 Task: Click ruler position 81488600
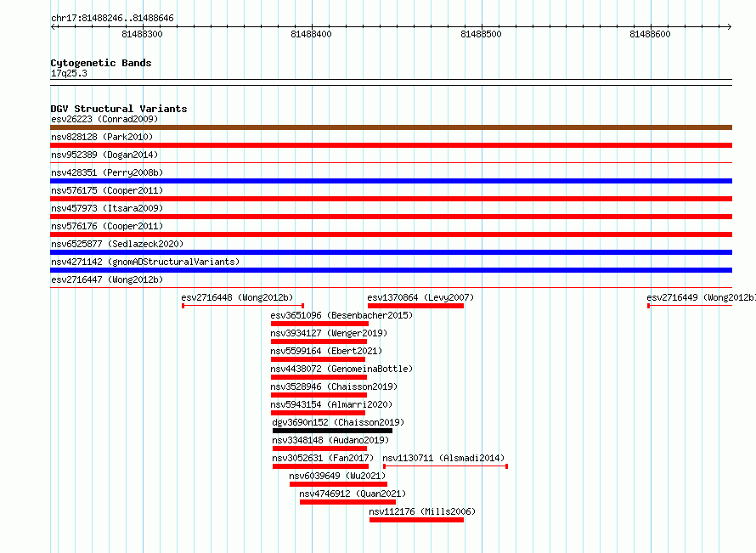pos(650,34)
